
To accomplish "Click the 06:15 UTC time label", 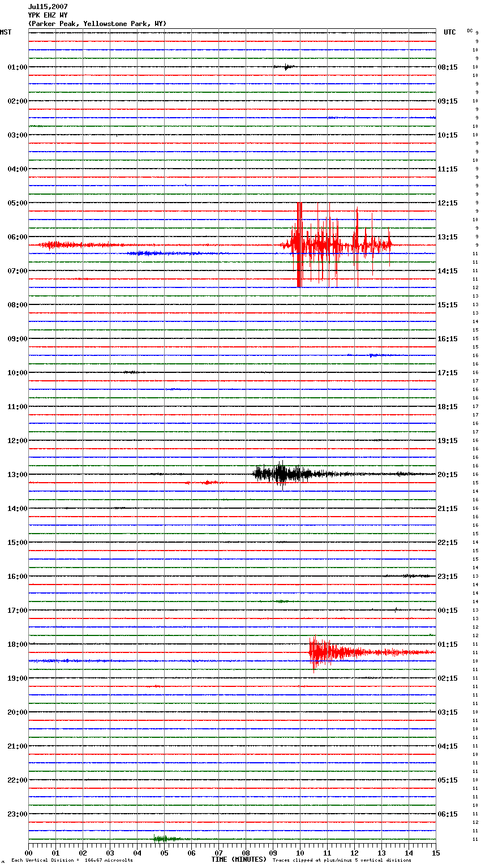I will pyautogui.click(x=448, y=814).
